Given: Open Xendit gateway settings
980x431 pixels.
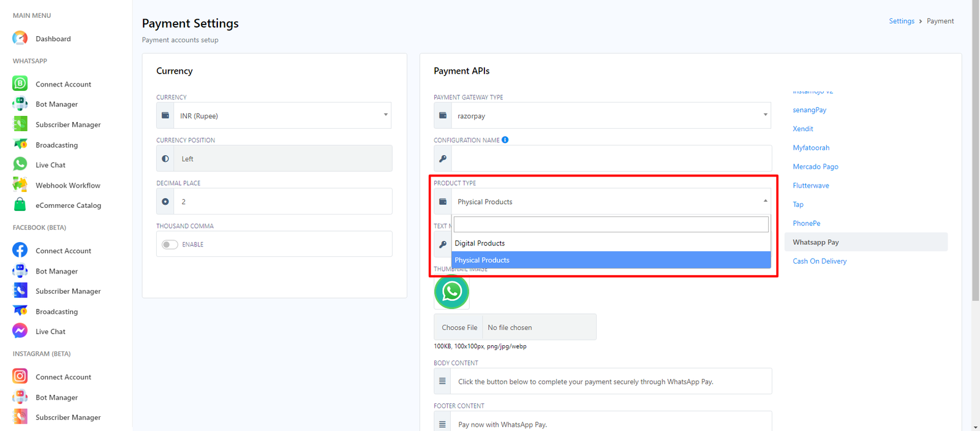Looking at the screenshot, I should pyautogui.click(x=803, y=129).
